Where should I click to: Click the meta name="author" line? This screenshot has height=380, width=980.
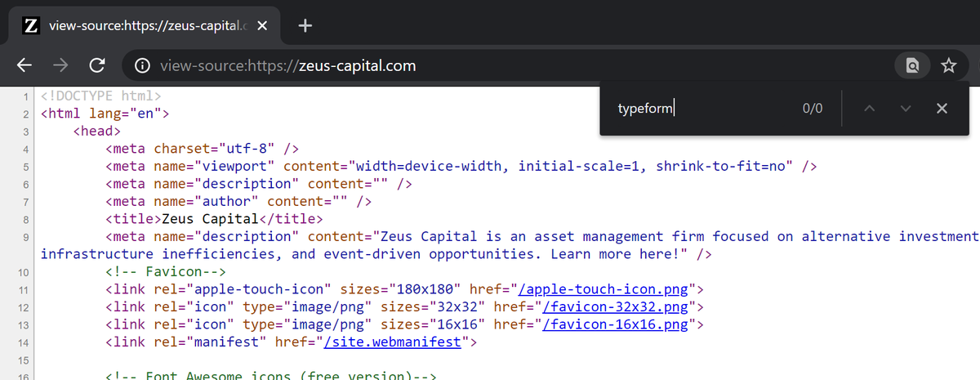(x=238, y=201)
